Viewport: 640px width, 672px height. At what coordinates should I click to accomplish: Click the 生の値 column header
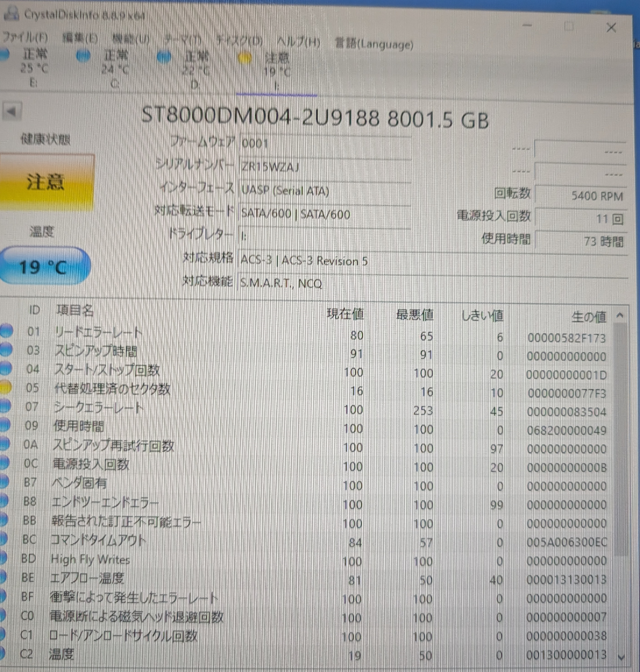pyautogui.click(x=589, y=317)
